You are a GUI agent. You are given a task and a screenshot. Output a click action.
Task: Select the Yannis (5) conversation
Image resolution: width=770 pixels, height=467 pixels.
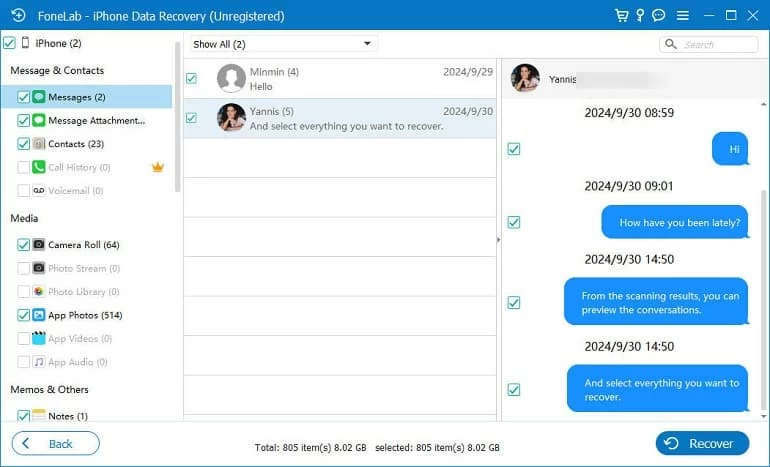[340, 118]
